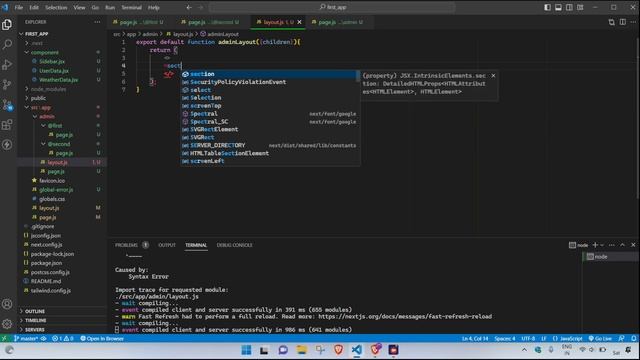Open terminal panel more actions ellipsis
The image size is (640, 360).
pos(611,245)
